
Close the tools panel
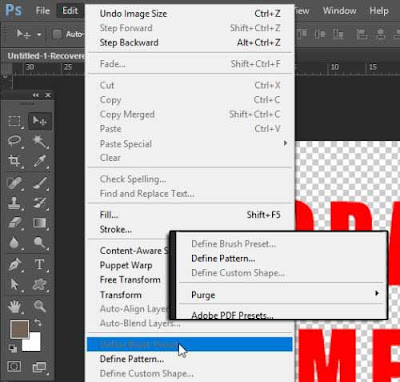48,95
